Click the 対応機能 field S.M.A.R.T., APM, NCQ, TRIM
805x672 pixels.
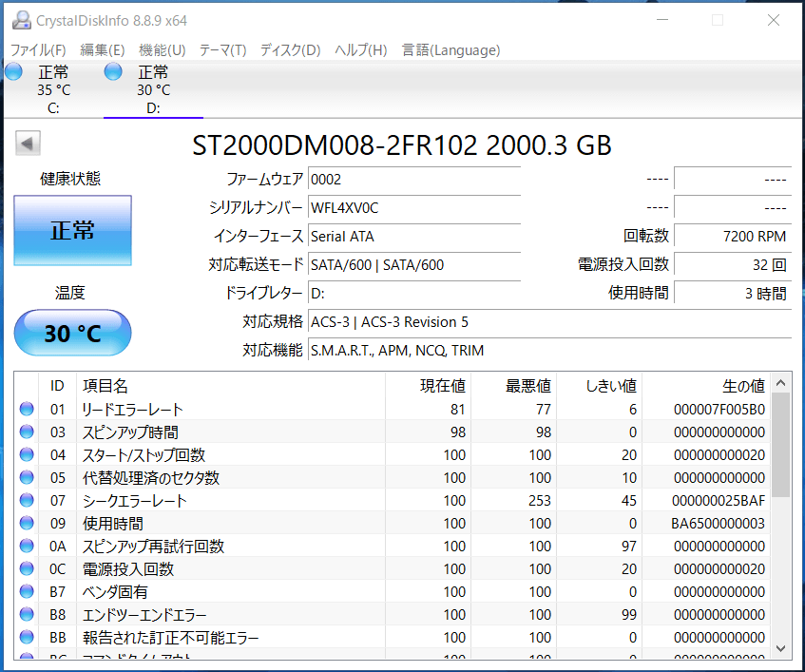click(x=550, y=350)
